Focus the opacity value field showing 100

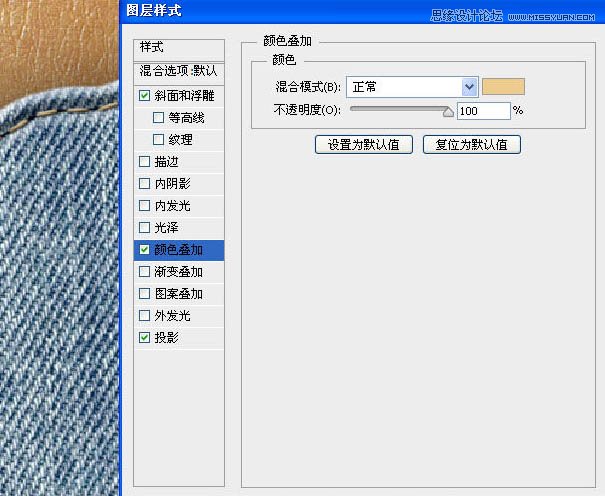483,111
